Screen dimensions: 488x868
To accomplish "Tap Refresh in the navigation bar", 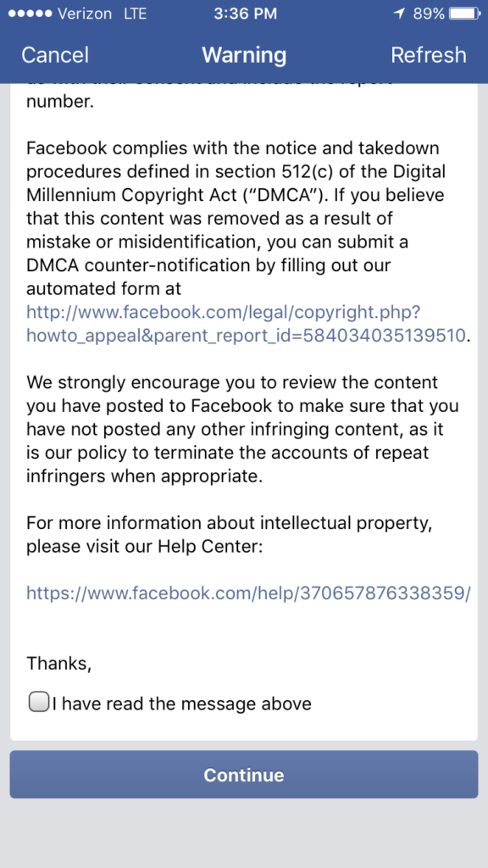I will [428, 55].
